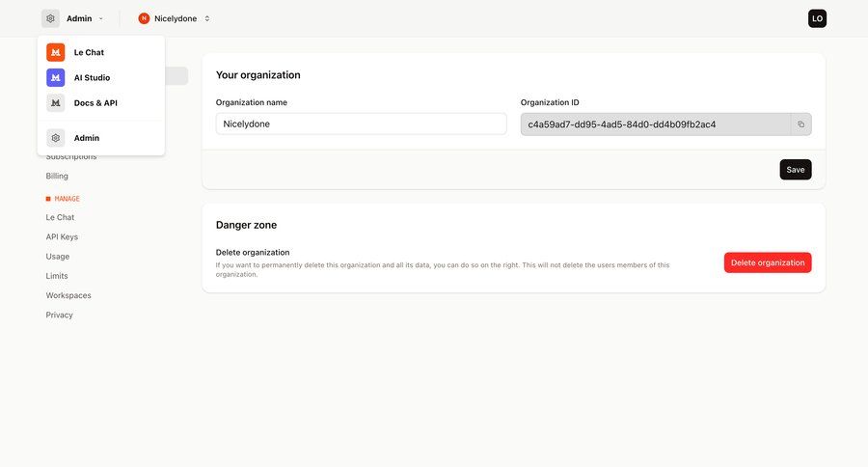Open Limits in the sidebar
This screenshot has height=467, width=868.
point(57,276)
